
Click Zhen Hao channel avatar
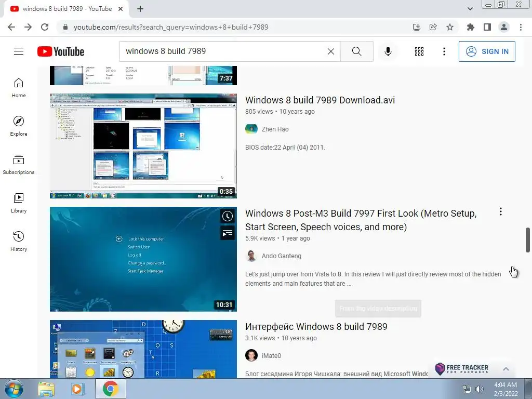click(x=251, y=129)
